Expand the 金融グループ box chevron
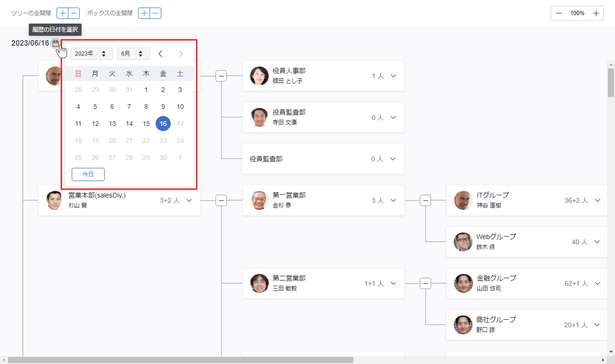The height and width of the screenshot is (364, 615). click(598, 284)
